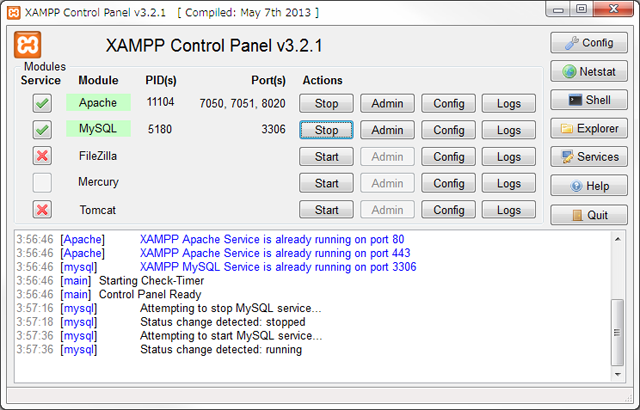The width and height of the screenshot is (640, 410).
Task: Toggle the MySQL service checkmark
Action: (42, 130)
